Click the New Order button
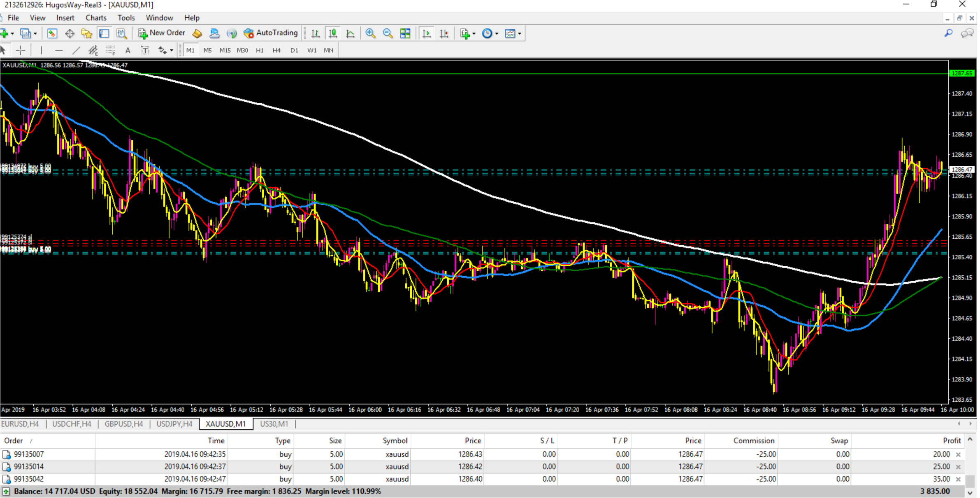Viewport: 980px width, 498px height. point(161,33)
